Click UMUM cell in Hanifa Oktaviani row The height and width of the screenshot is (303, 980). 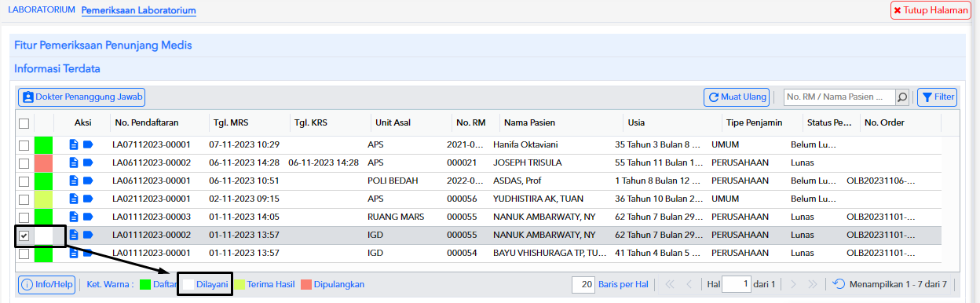coord(725,144)
